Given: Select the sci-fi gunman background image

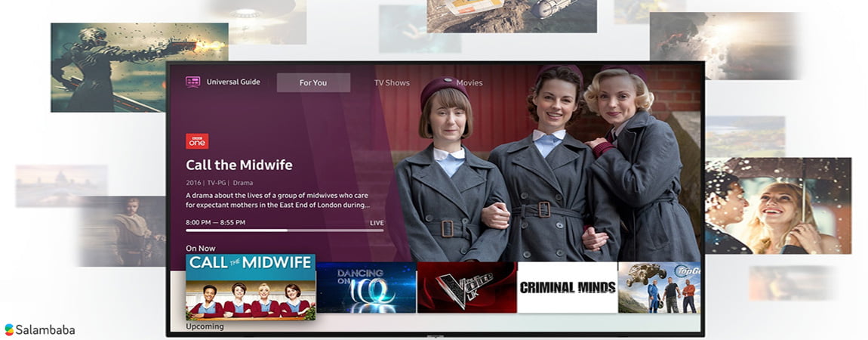Looking at the screenshot, I should click(139, 66).
